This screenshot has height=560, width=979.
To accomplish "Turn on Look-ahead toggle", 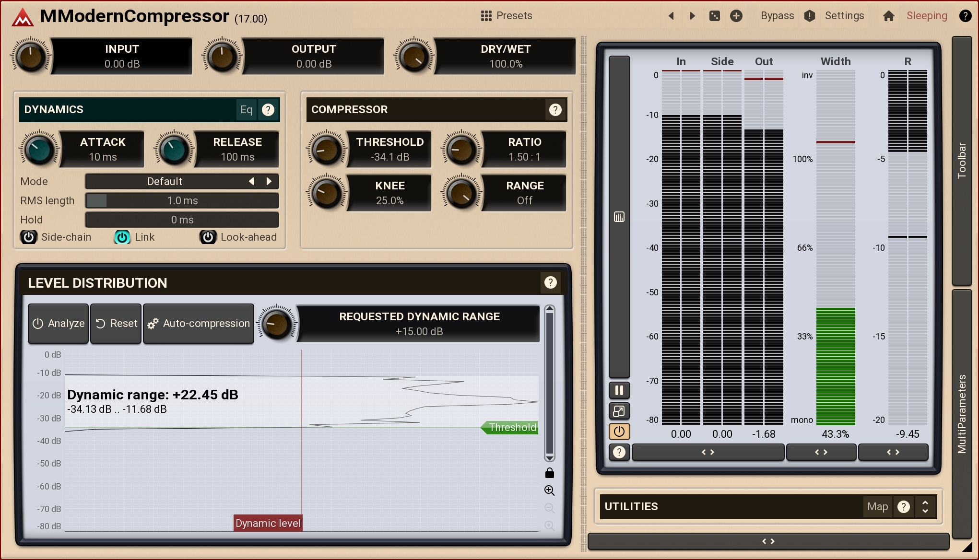I will tap(208, 237).
